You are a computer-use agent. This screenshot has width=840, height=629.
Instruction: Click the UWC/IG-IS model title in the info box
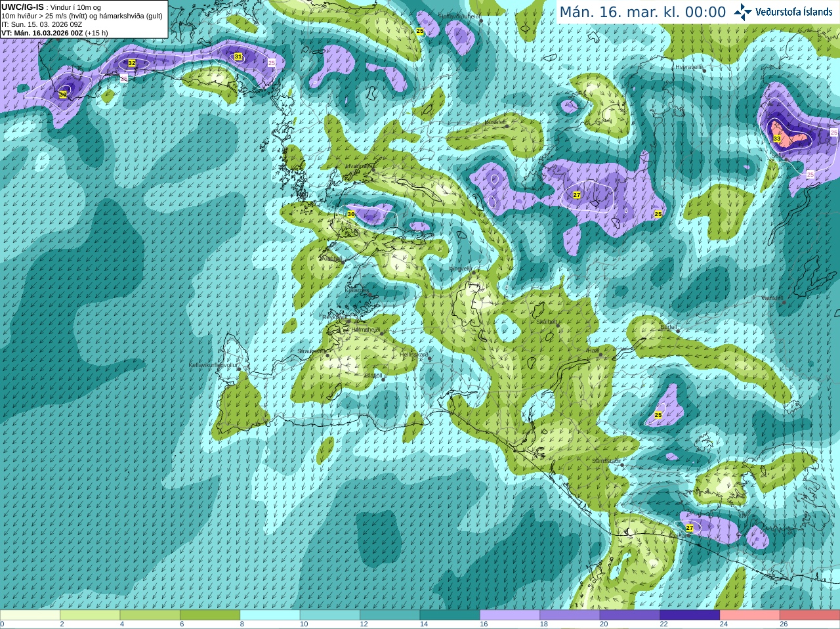(x=22, y=7)
